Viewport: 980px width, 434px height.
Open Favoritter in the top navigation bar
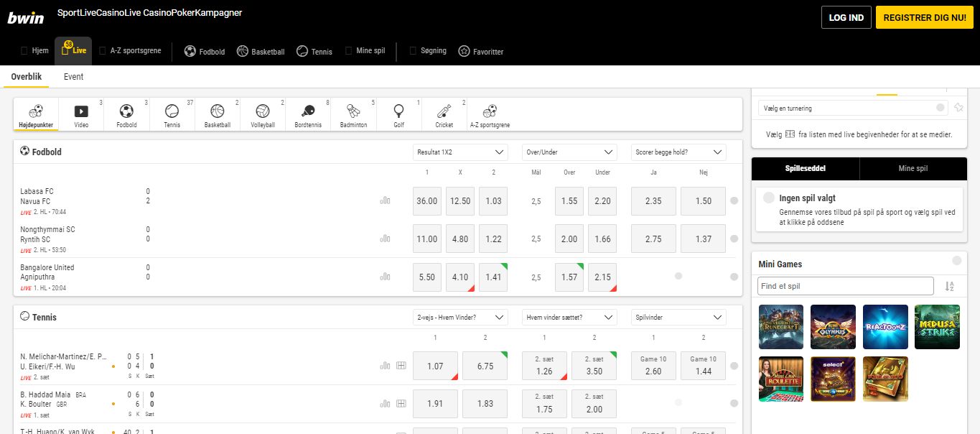(x=481, y=52)
